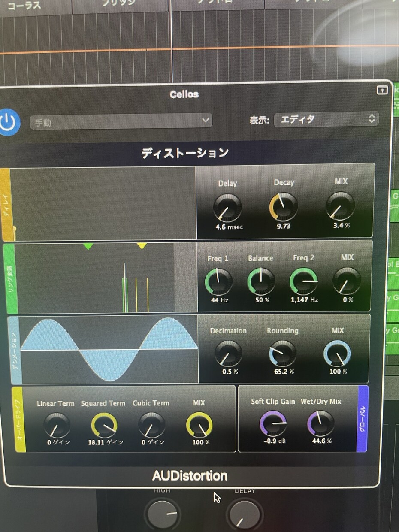
Task: Adjust the Wet/Dry Mix knob at 44.6 %
Action: [x=321, y=424]
